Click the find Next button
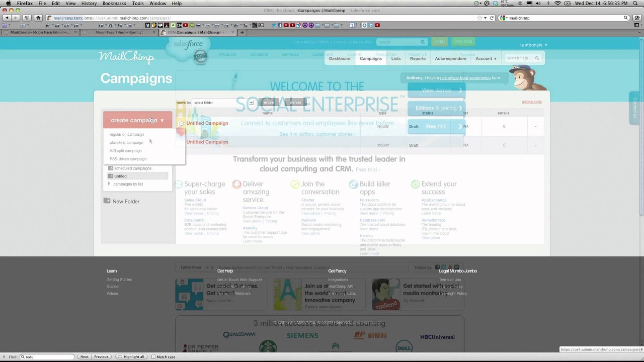This screenshot has height=362, width=644. tap(84, 357)
